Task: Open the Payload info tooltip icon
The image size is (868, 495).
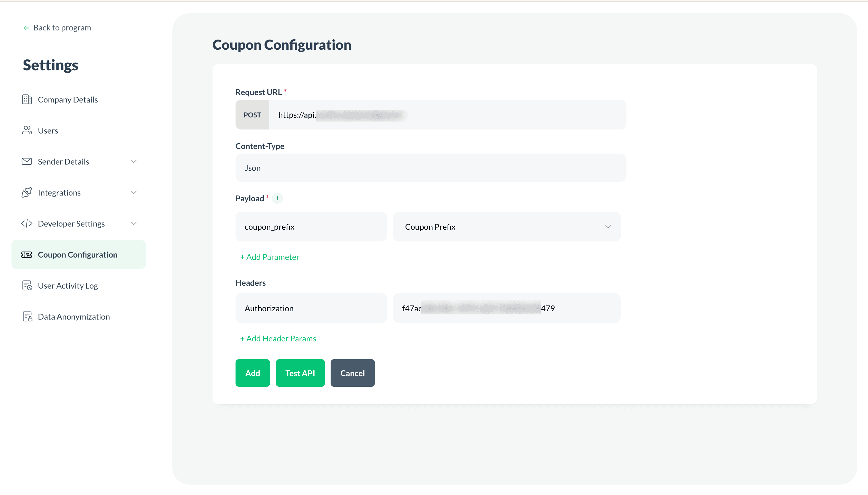Action: tap(278, 198)
